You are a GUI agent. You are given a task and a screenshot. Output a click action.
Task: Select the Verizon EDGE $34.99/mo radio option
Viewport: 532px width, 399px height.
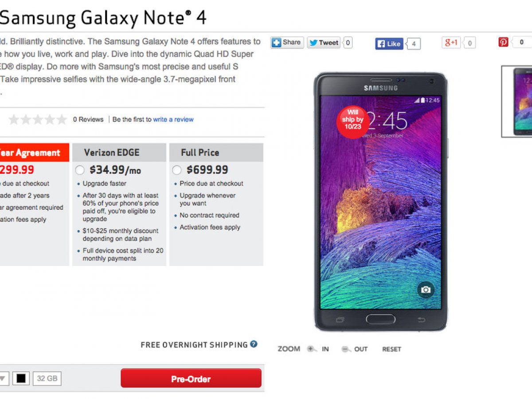[x=80, y=170]
